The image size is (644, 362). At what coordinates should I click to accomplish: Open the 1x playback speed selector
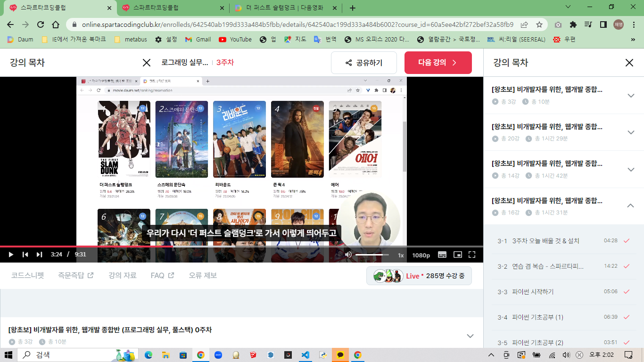(x=401, y=255)
